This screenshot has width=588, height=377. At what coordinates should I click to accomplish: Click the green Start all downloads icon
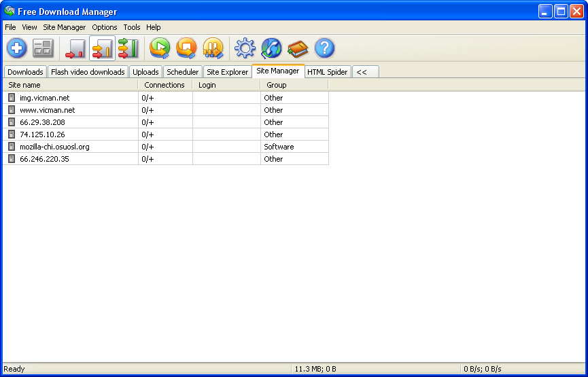click(x=160, y=48)
